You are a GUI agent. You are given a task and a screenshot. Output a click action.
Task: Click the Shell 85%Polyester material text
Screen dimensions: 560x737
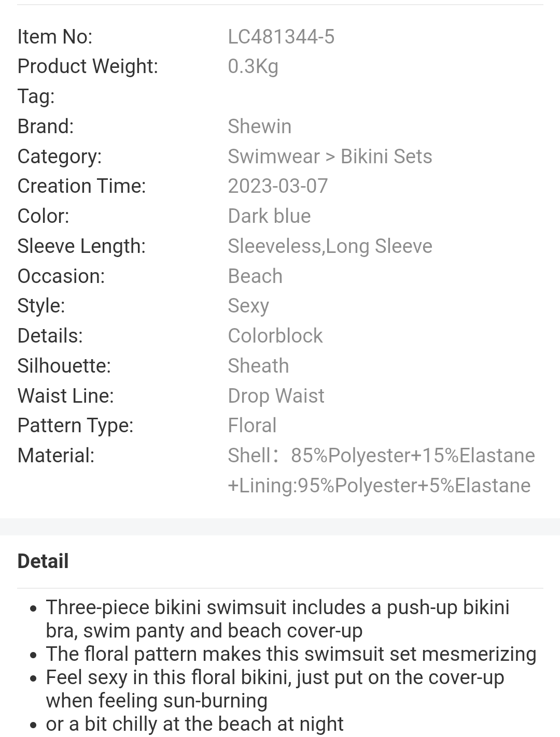tap(381, 456)
